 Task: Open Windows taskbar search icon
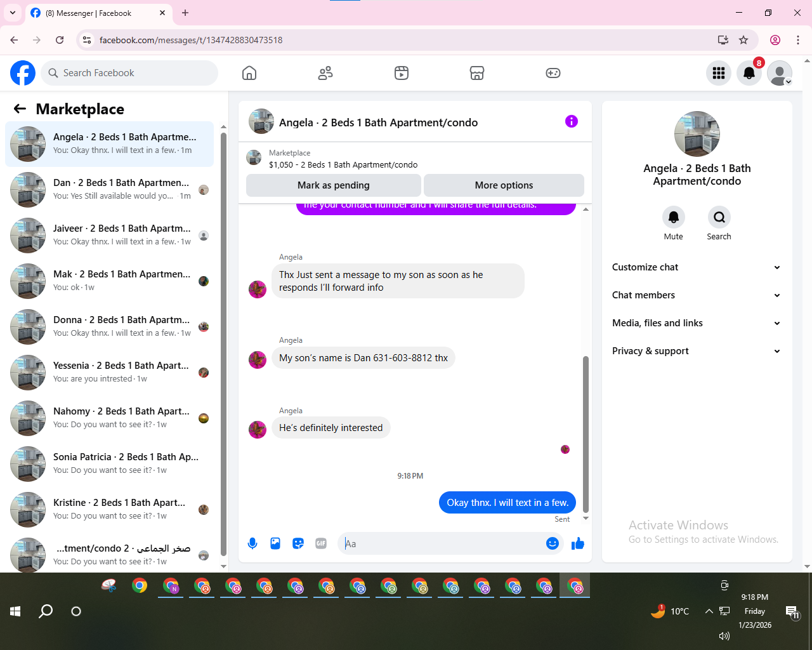(x=46, y=611)
